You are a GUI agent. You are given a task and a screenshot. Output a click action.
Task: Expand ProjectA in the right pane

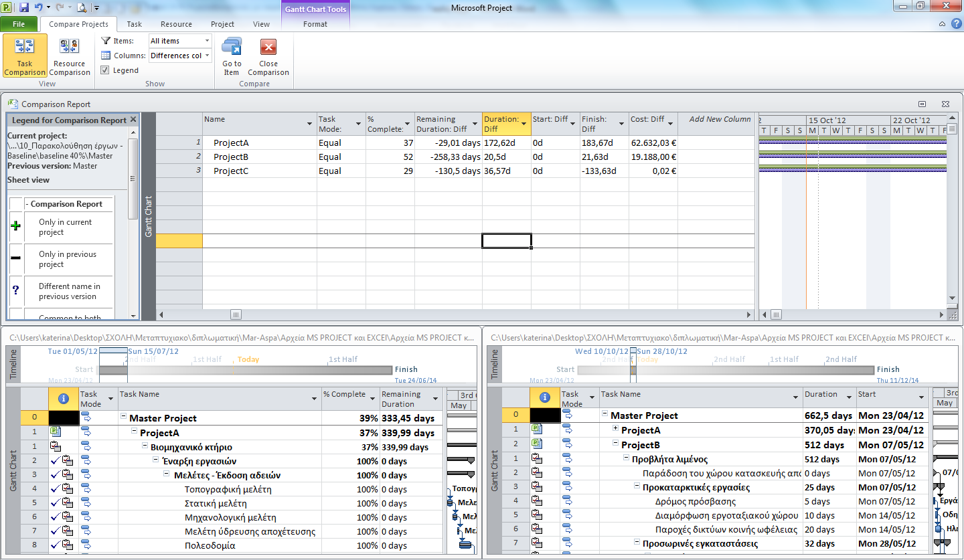pos(615,429)
